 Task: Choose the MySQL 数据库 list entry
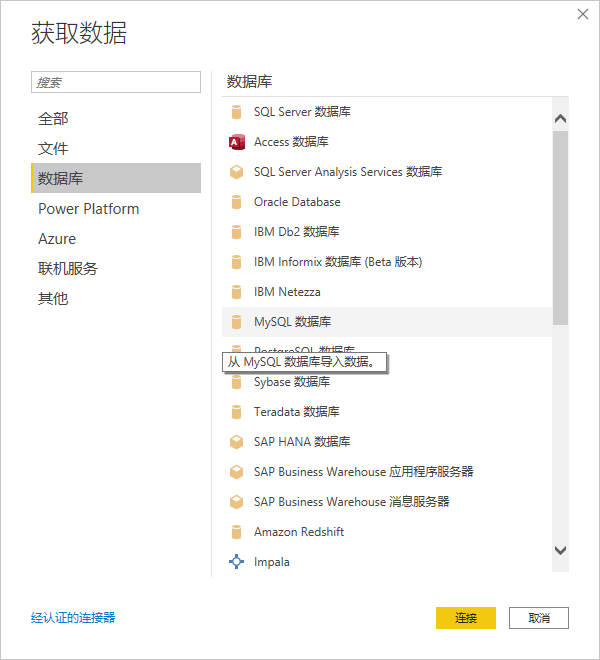click(293, 322)
